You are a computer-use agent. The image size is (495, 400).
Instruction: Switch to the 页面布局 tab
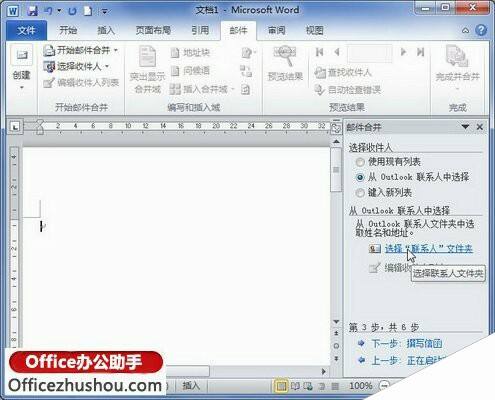tap(153, 31)
